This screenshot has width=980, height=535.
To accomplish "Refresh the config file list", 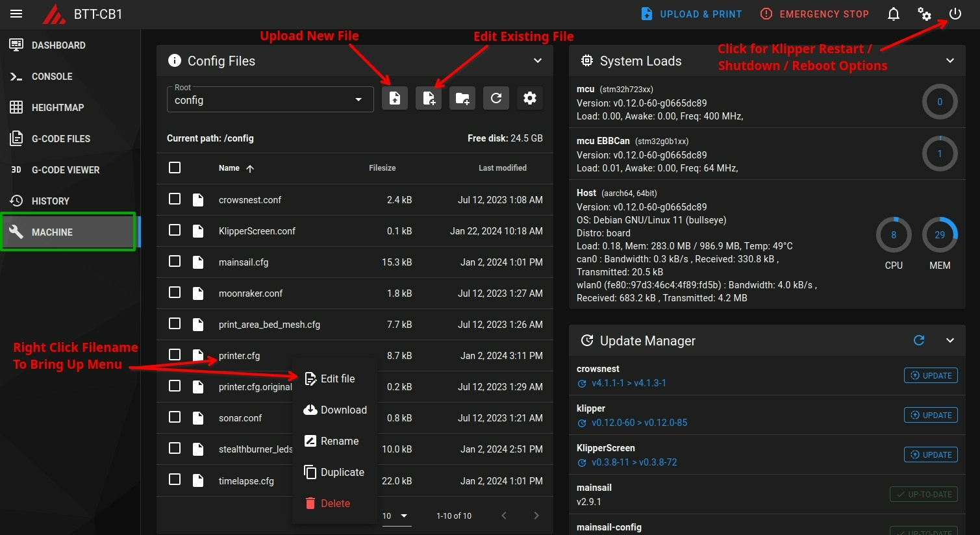I will (496, 98).
